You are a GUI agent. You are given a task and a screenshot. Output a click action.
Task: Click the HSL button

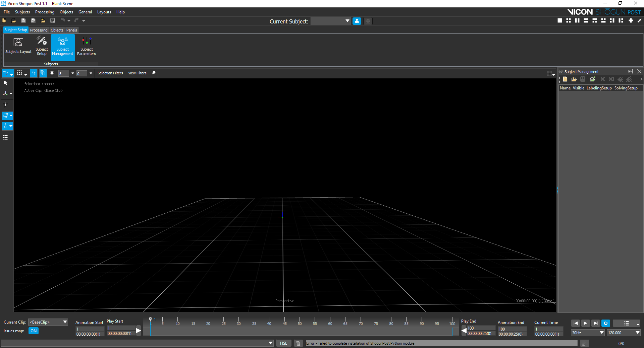coord(283,343)
